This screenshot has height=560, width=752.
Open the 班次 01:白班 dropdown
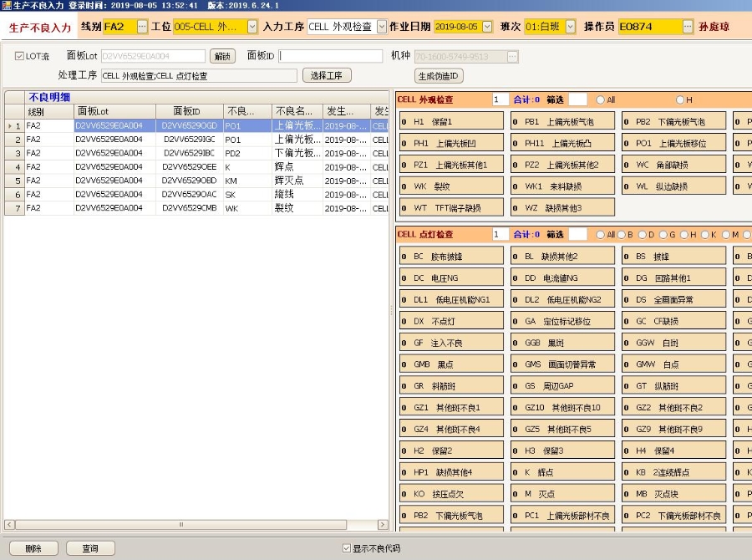(570, 27)
